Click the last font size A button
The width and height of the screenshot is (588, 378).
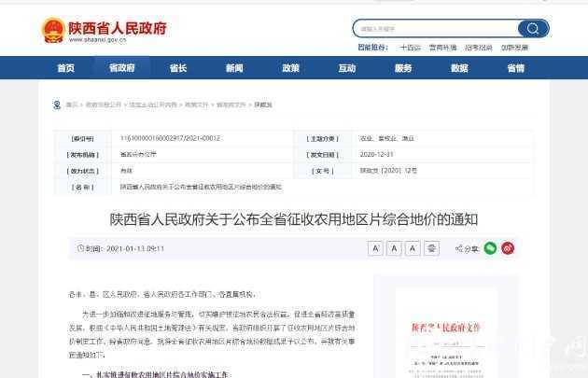[413, 248]
